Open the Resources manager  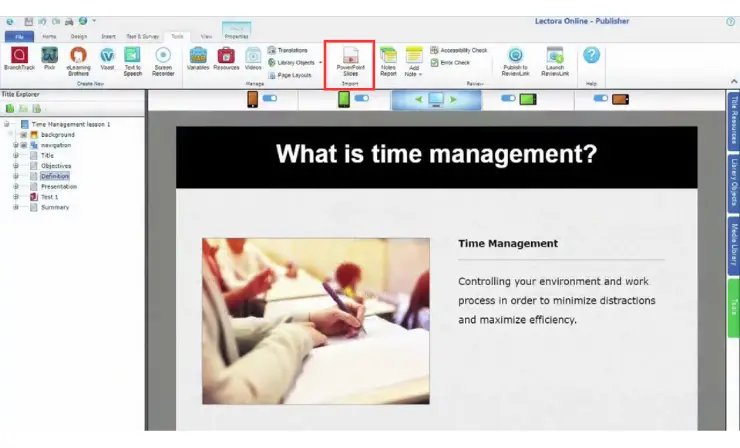(x=226, y=59)
